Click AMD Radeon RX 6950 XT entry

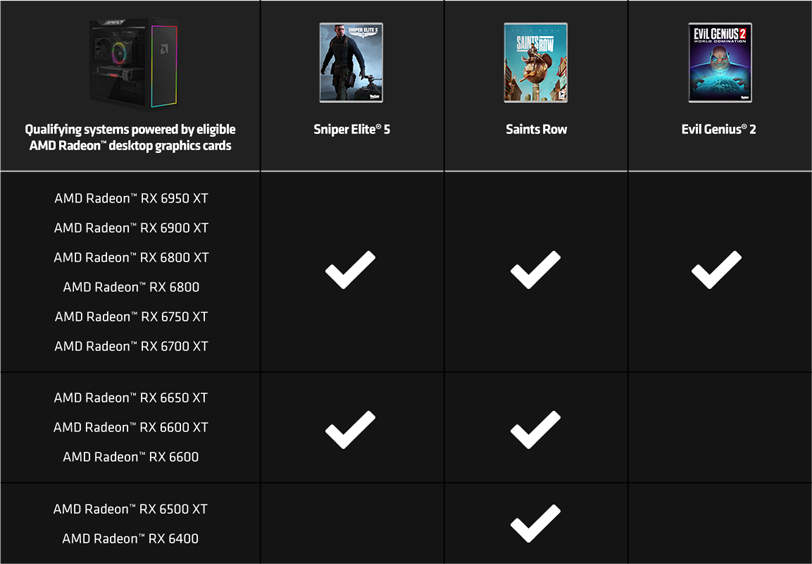click(x=131, y=198)
